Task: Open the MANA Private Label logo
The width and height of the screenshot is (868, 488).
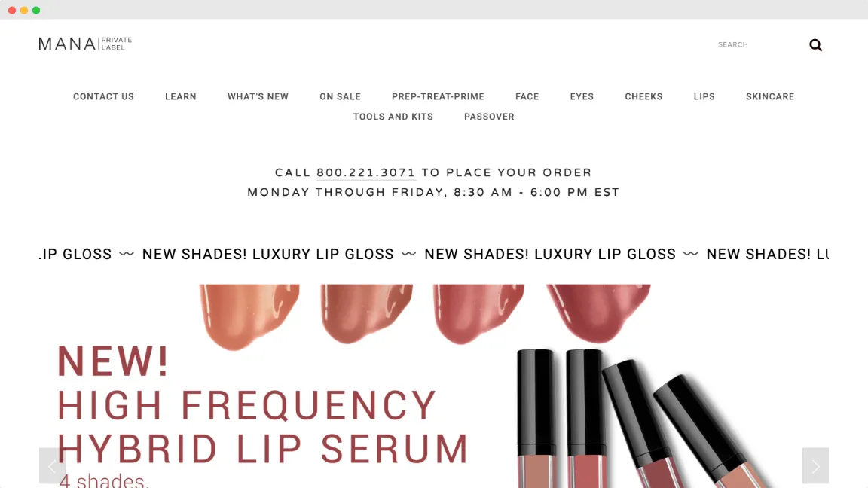Action: 85,44
